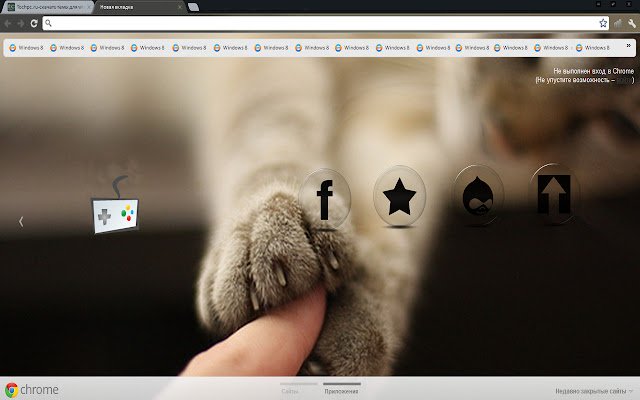
Task: Focus the address bar field
Action: [x=325, y=23]
